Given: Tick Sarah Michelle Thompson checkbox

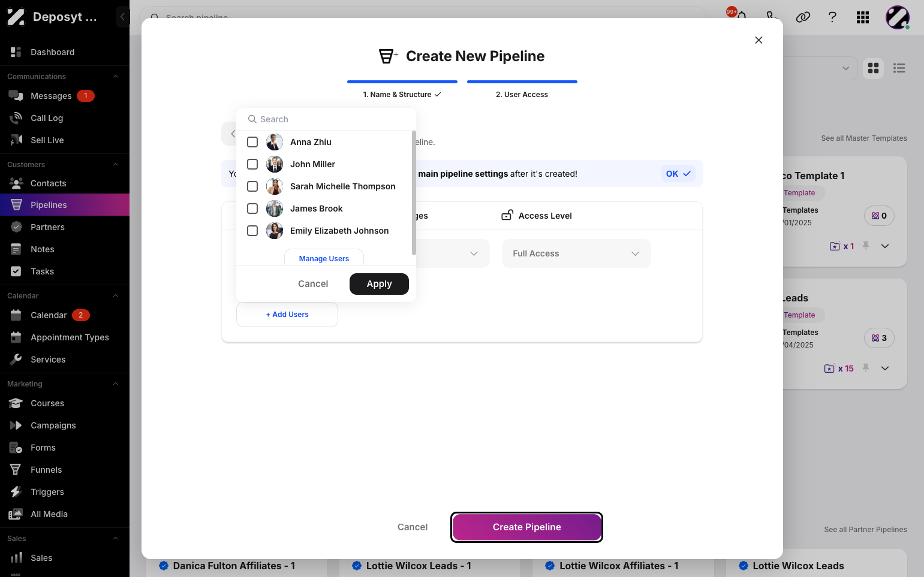Looking at the screenshot, I should [x=252, y=186].
